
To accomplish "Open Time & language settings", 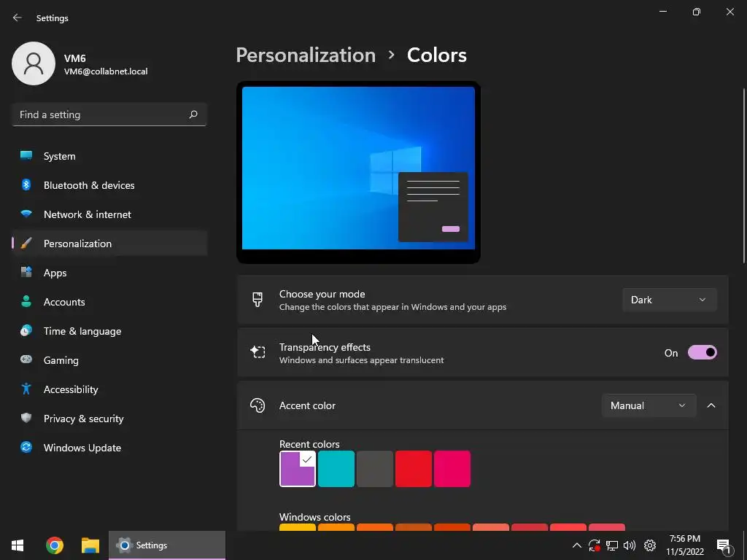I will click(x=109, y=331).
